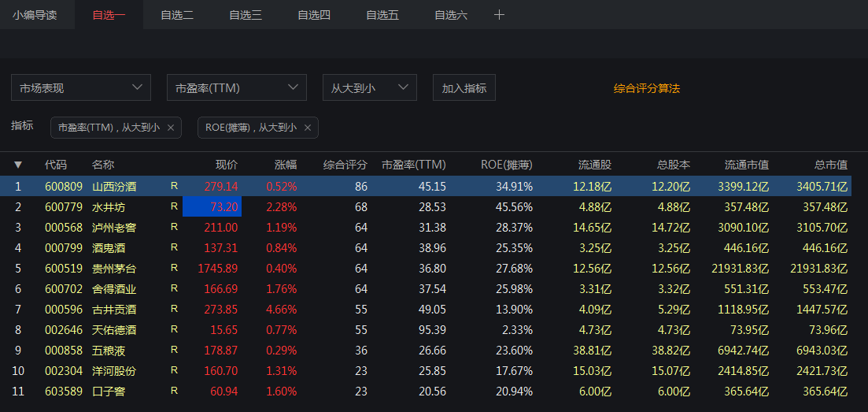
Task: Switch to the 小编导读 tab
Action: pos(35,15)
